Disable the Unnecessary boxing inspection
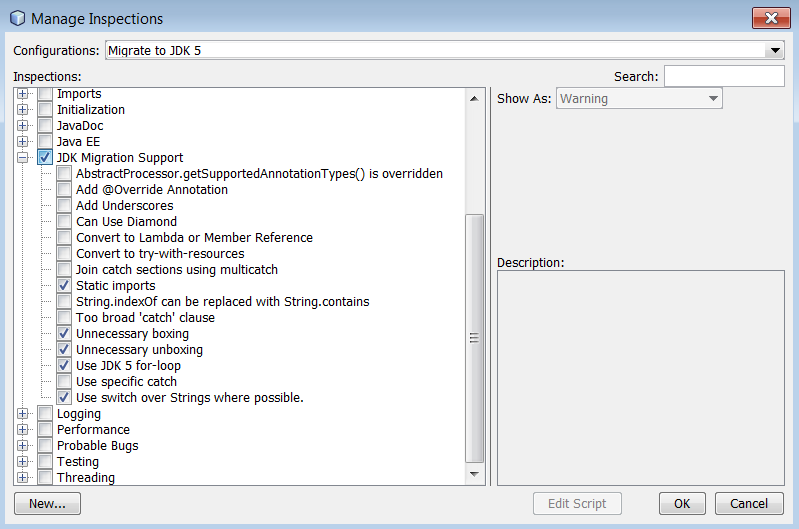799x529 pixels. 64,334
